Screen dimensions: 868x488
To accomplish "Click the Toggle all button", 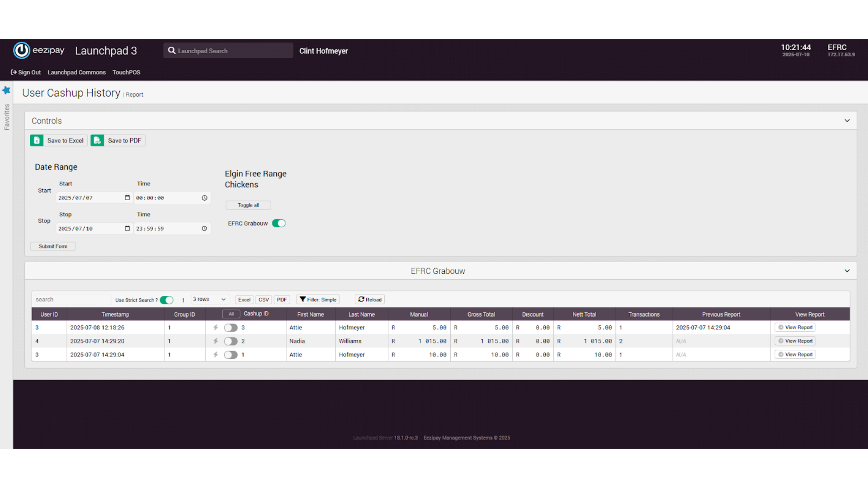I will [x=248, y=205].
